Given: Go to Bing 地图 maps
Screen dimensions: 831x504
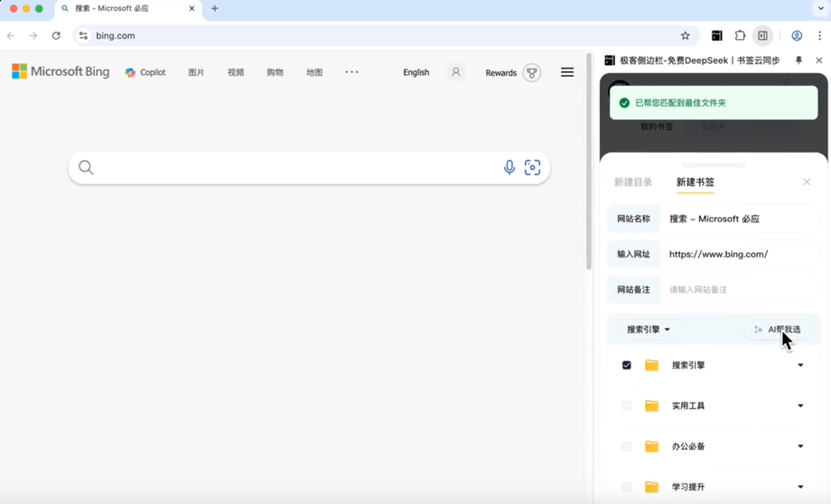Looking at the screenshot, I should 314,72.
